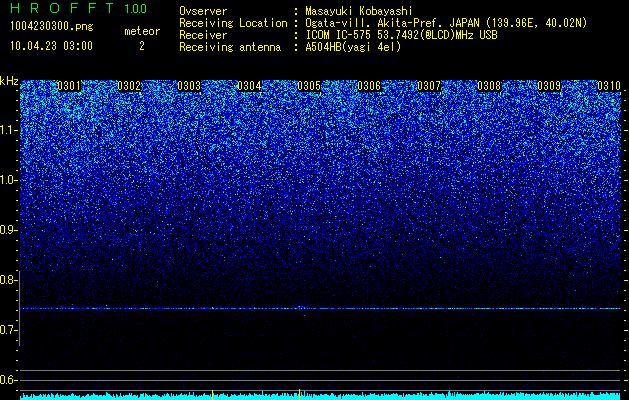Click the 0.6 kHz axis label
The image size is (629, 400).
pos(9,380)
